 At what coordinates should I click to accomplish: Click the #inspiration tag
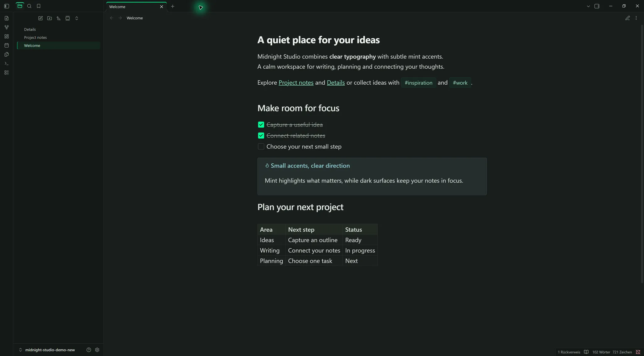point(418,83)
